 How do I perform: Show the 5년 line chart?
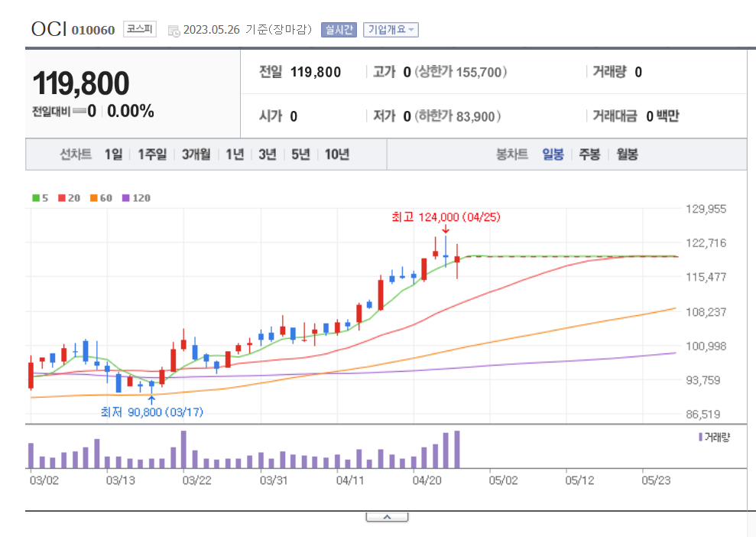[x=300, y=155]
